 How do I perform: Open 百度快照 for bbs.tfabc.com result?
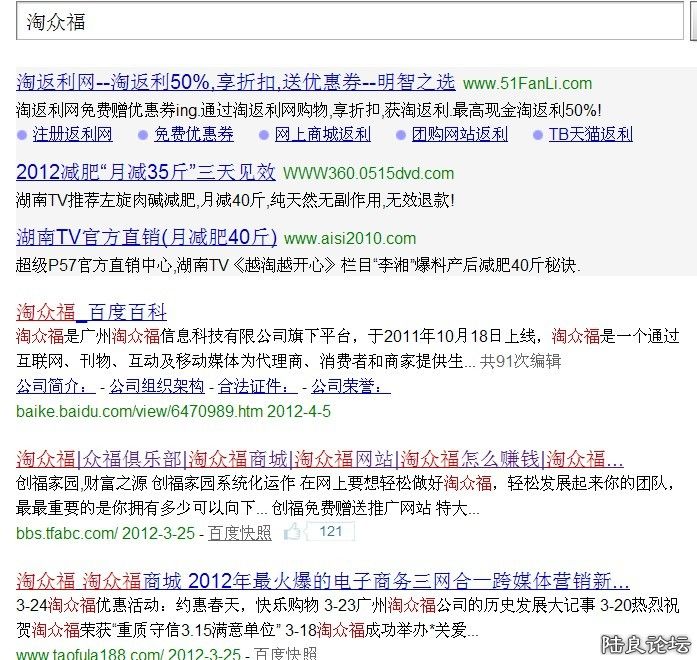pos(240,533)
